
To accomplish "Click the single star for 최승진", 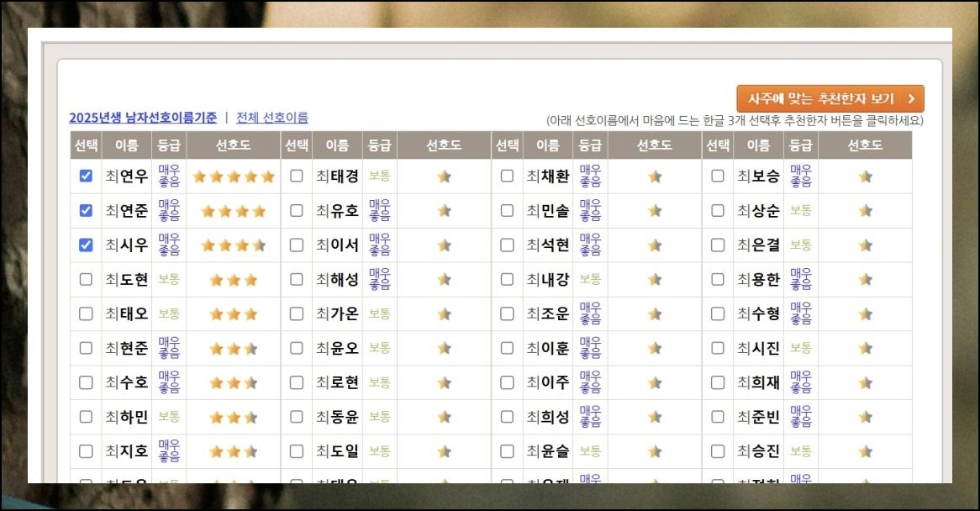I will point(866,451).
